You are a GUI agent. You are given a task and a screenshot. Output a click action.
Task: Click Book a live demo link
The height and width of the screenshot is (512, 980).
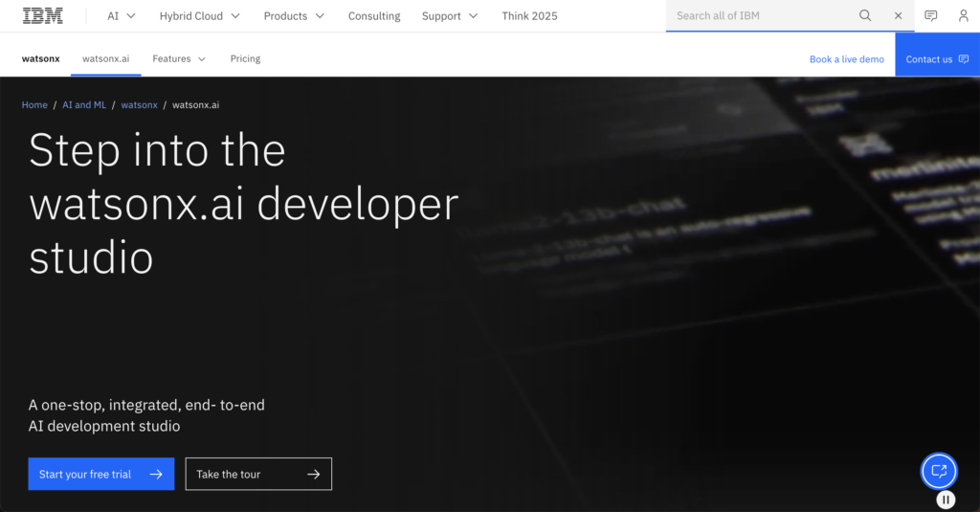tap(846, 59)
